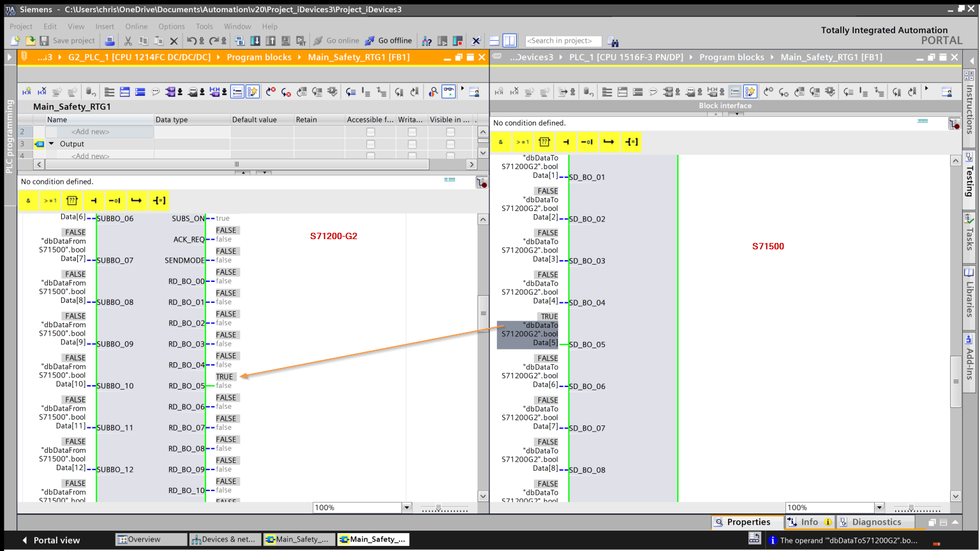Open Devices & networks in editor bar

coord(225,540)
